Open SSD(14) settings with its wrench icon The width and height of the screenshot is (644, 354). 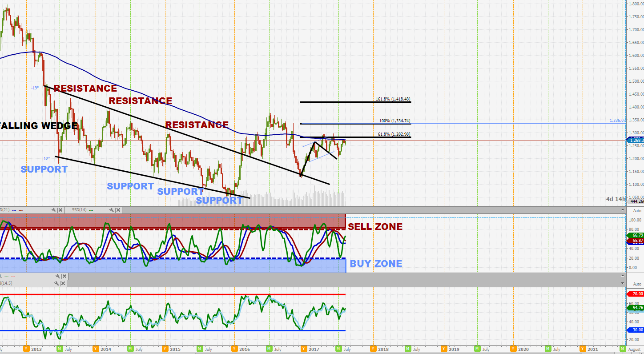pos(112,210)
